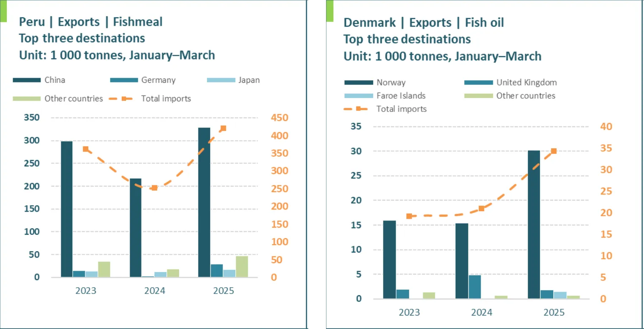Screen dimensions: 644x329
Task: Click Other countries legend in Denmark chart
Action: pyautogui.click(x=525, y=96)
